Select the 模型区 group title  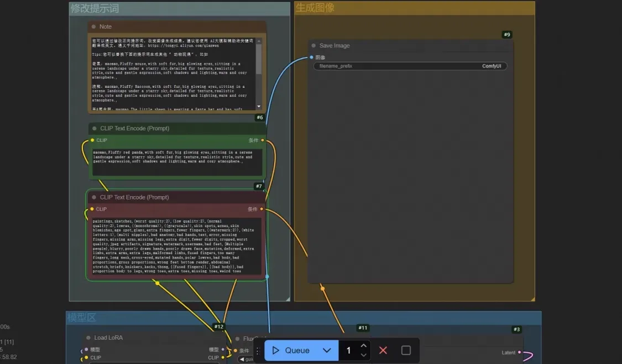(82, 318)
